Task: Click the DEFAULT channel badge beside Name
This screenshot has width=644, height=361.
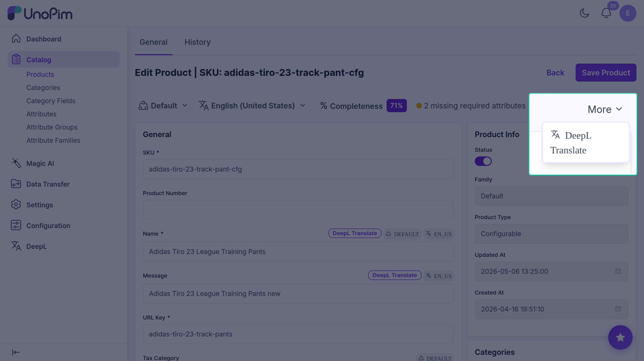Action: [x=402, y=234]
